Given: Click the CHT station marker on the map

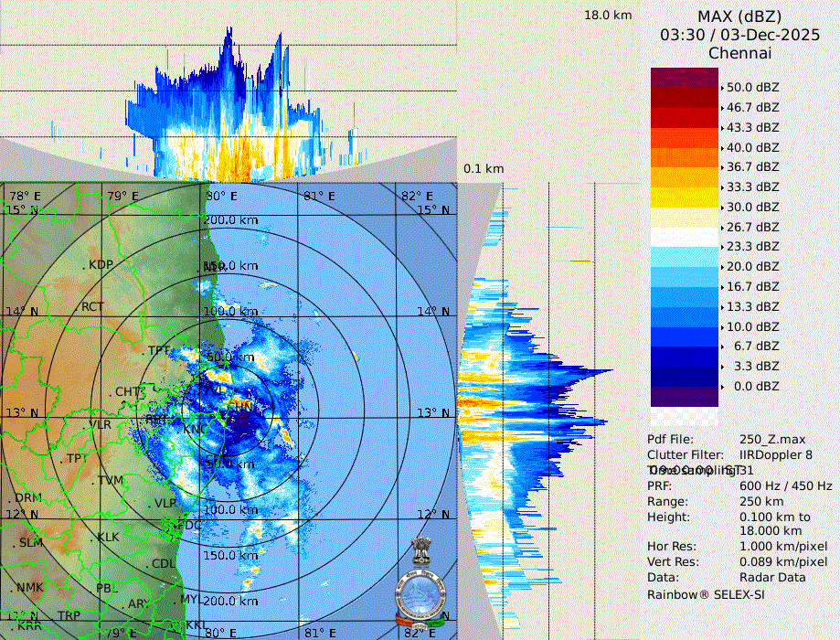Looking at the screenshot, I should (125, 392).
